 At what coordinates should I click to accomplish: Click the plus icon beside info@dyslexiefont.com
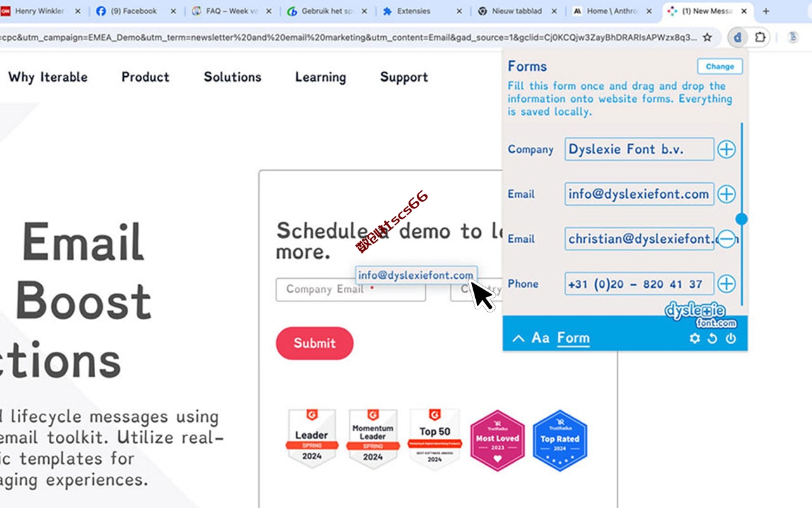coord(726,194)
